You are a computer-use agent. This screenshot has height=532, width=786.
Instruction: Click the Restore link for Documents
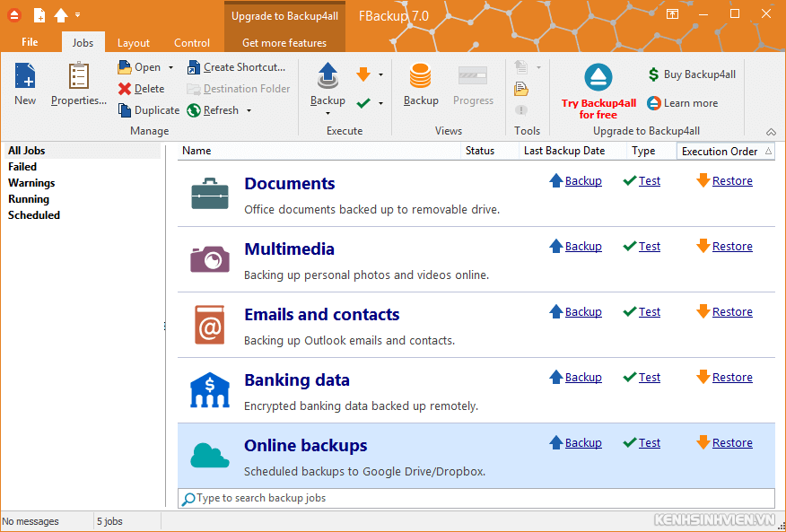click(x=732, y=181)
